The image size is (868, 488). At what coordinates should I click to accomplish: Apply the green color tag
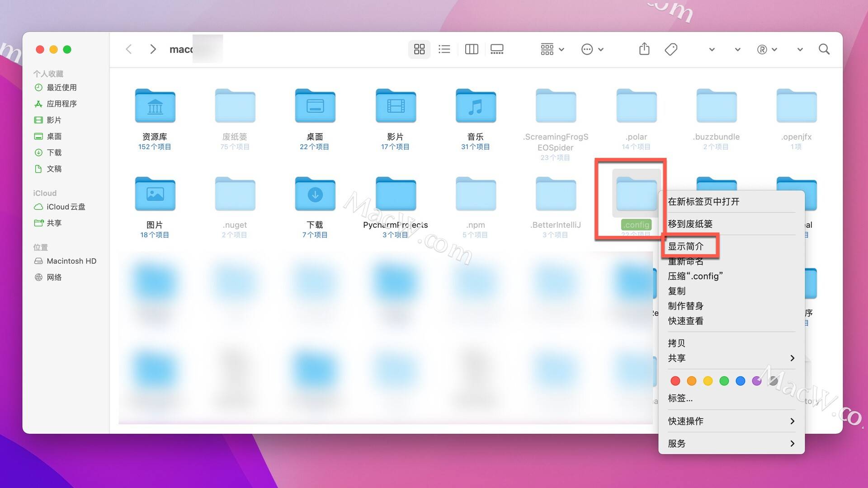724,381
